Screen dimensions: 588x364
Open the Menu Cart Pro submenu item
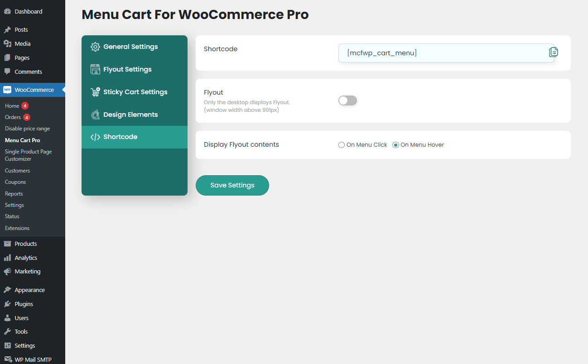point(23,140)
